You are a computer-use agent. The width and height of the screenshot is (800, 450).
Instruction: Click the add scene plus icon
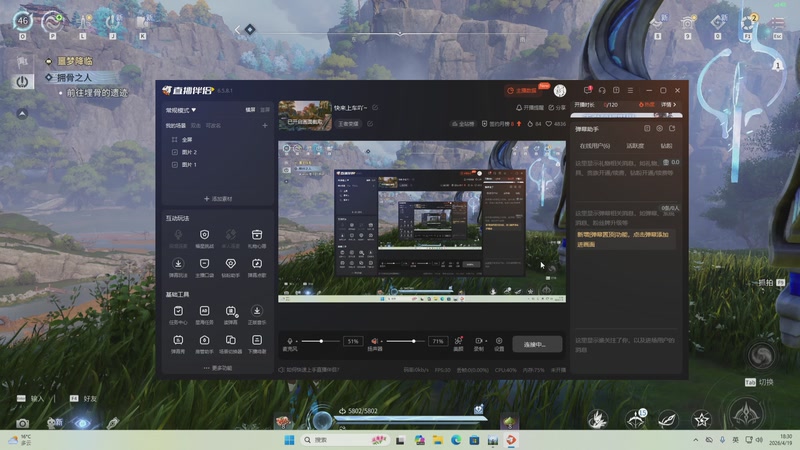tap(265, 126)
